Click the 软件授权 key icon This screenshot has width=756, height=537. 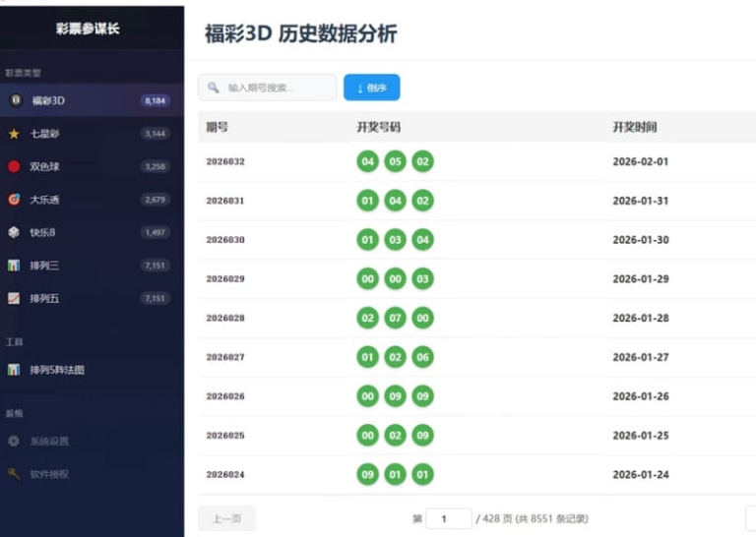tap(14, 474)
